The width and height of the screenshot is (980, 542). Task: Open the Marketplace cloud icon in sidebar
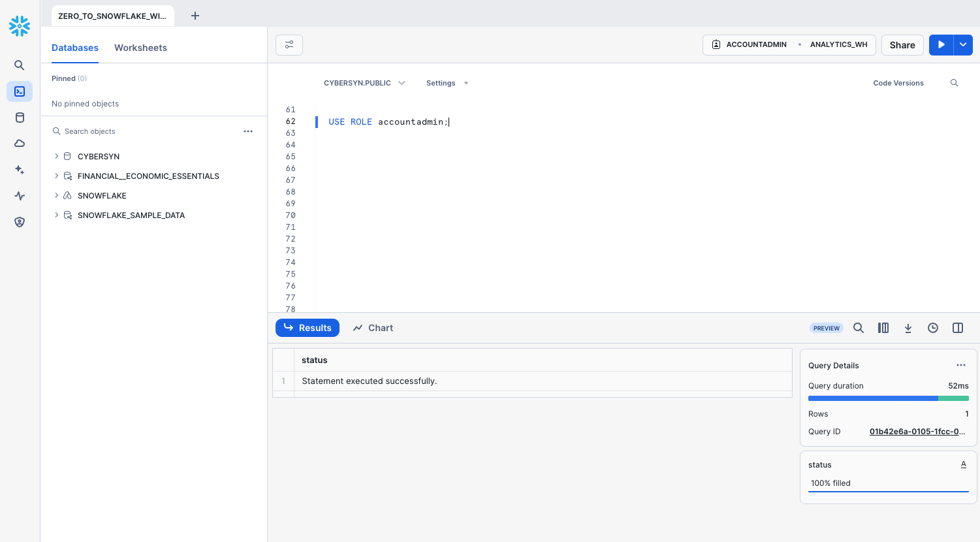(19, 143)
